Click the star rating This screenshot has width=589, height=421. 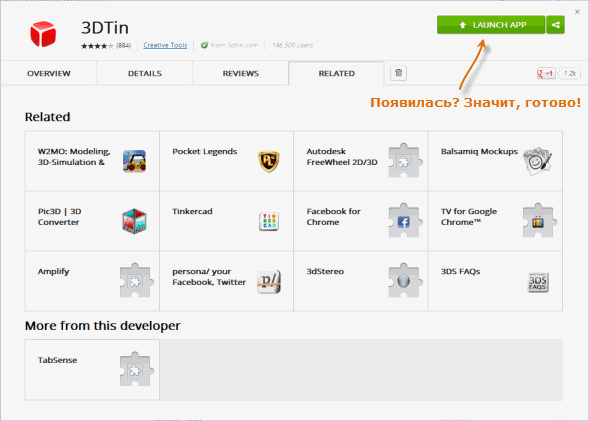point(97,46)
